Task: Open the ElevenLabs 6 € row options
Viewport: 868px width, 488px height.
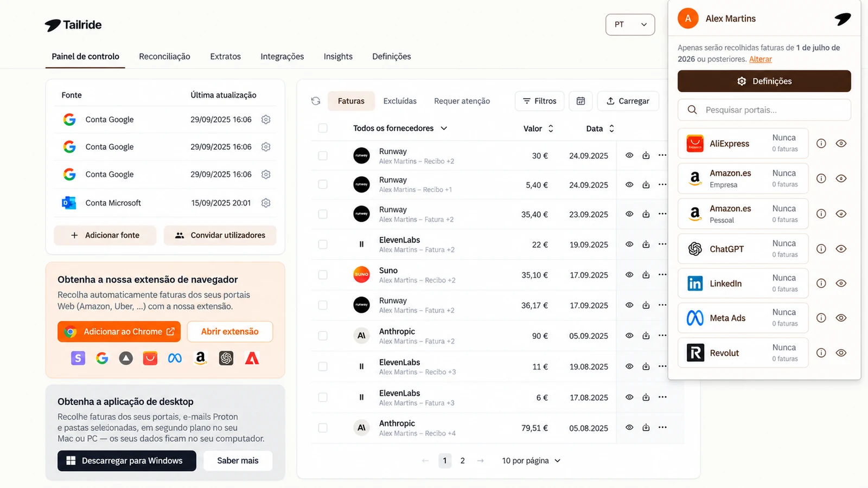Action: (662, 397)
